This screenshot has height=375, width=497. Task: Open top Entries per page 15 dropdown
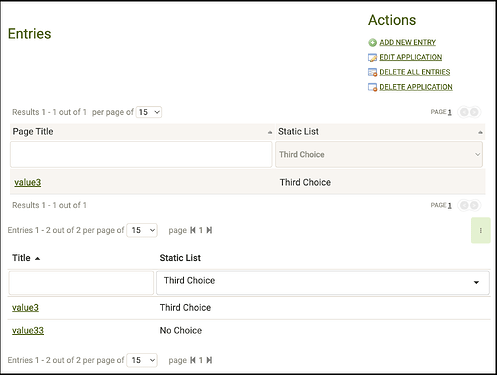point(142,230)
